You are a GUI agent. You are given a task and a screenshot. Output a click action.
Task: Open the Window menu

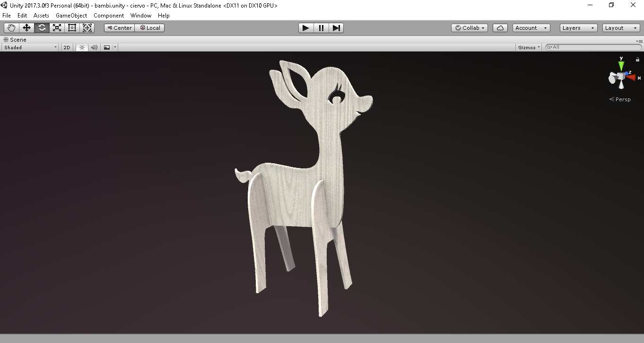(x=141, y=16)
